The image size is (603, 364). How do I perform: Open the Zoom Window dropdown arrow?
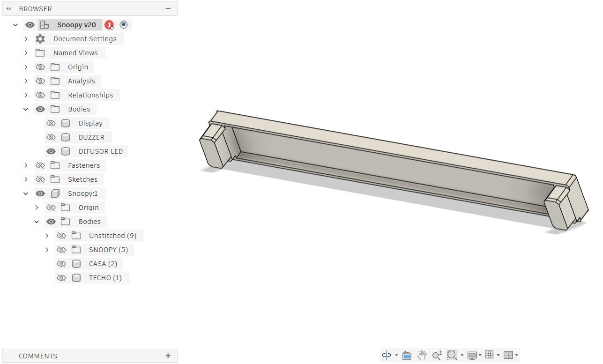(x=462, y=356)
